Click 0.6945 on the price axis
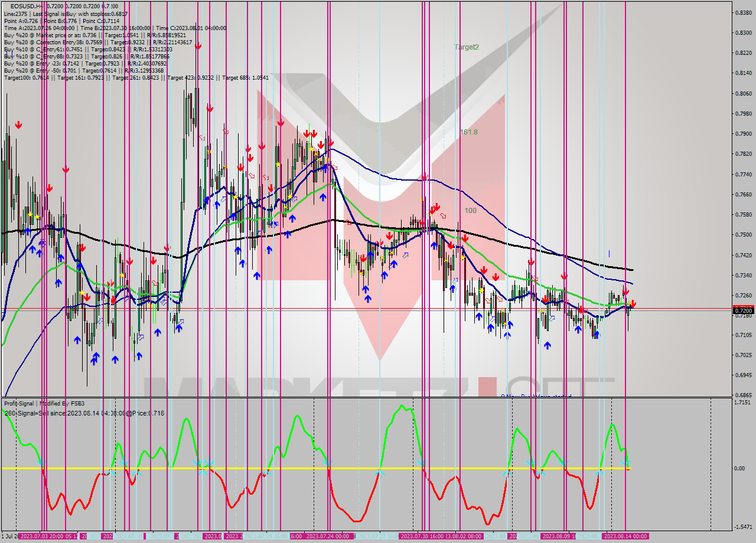 click(742, 375)
